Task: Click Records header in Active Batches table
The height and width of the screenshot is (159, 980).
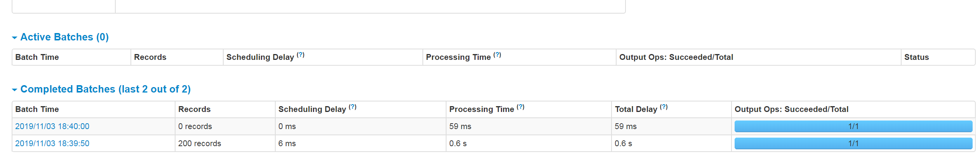Action: click(150, 57)
